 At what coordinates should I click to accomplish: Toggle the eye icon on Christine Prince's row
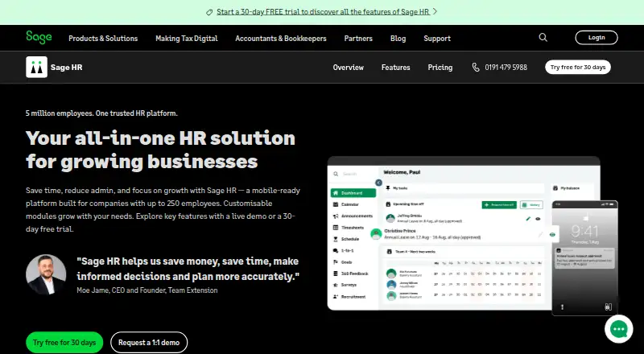[x=552, y=234]
